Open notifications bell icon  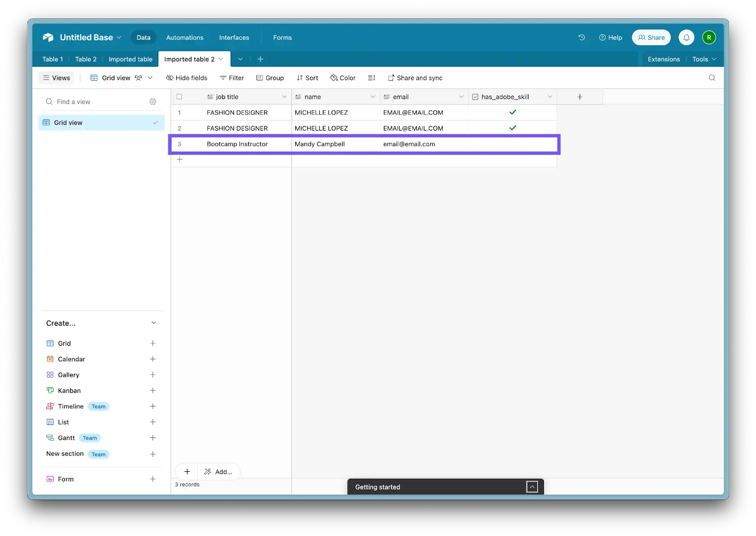pyautogui.click(x=687, y=37)
